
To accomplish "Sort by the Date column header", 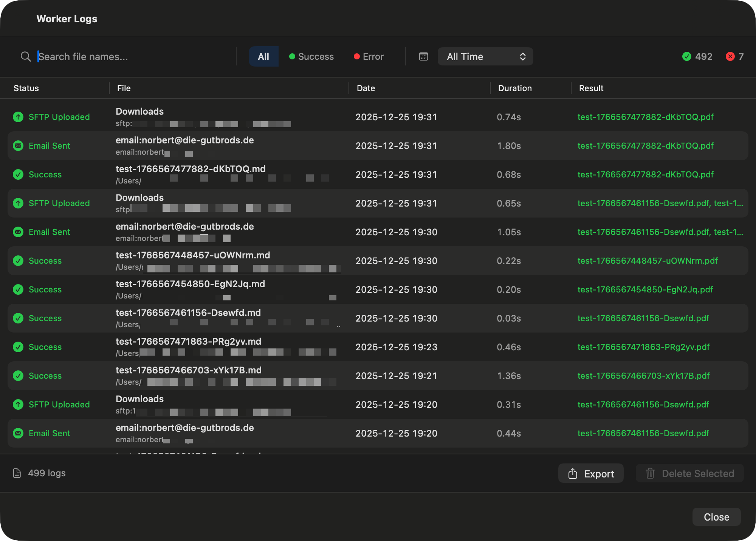I will 366,88.
